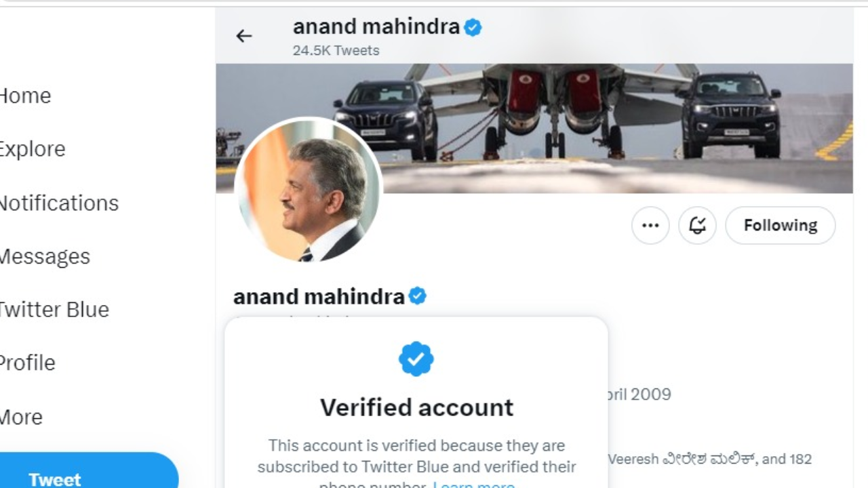Toggle the notification bell for this account

[x=697, y=226]
